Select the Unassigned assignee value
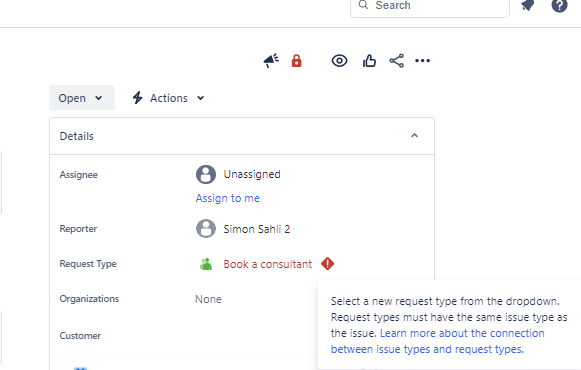Screen dimensions: 581x370 coord(252,174)
